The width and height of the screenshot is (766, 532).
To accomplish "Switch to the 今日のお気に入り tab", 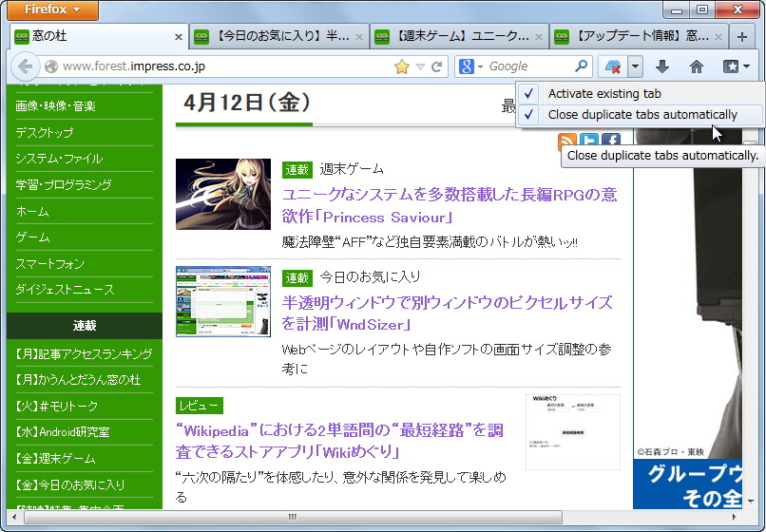I will 278,36.
